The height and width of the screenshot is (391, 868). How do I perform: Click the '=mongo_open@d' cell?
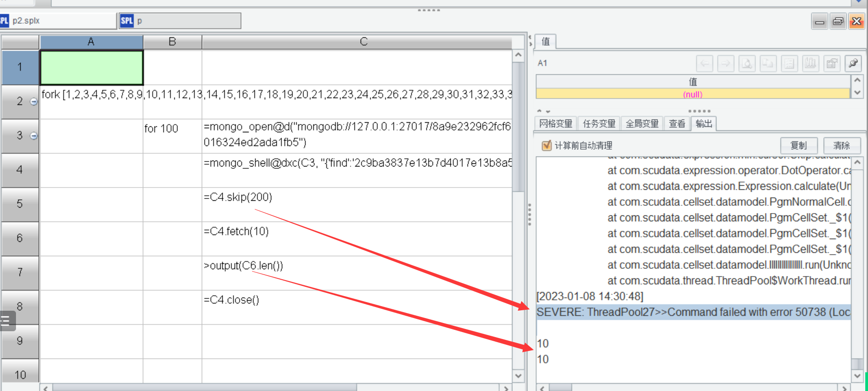coord(357,136)
